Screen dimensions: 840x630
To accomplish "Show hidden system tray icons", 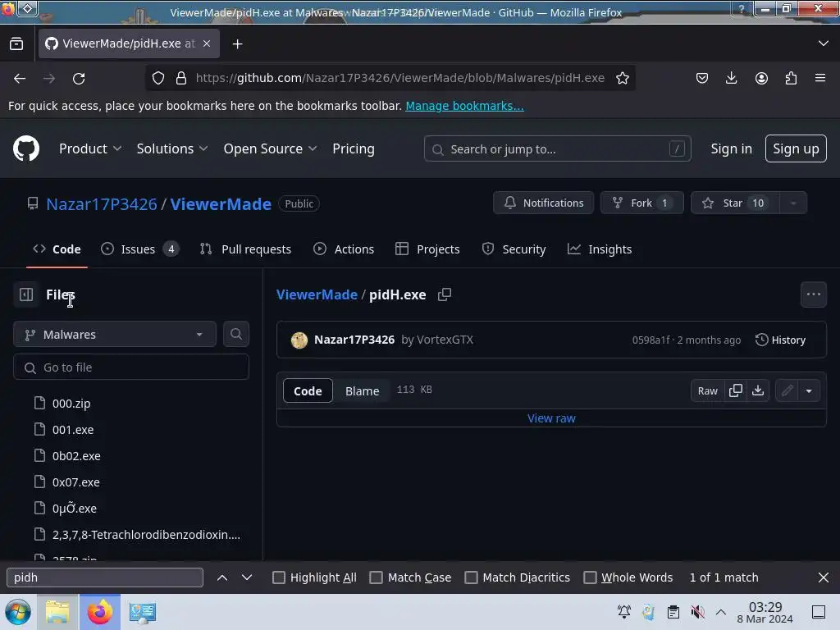I will 721,612.
